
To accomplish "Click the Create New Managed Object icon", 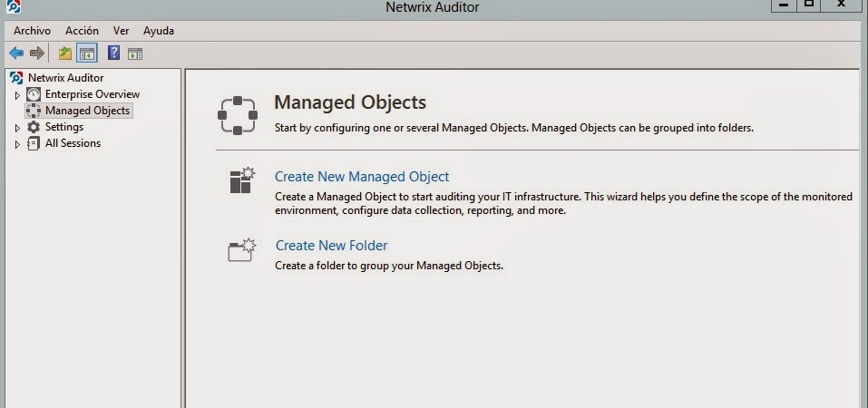I will pyautogui.click(x=239, y=180).
